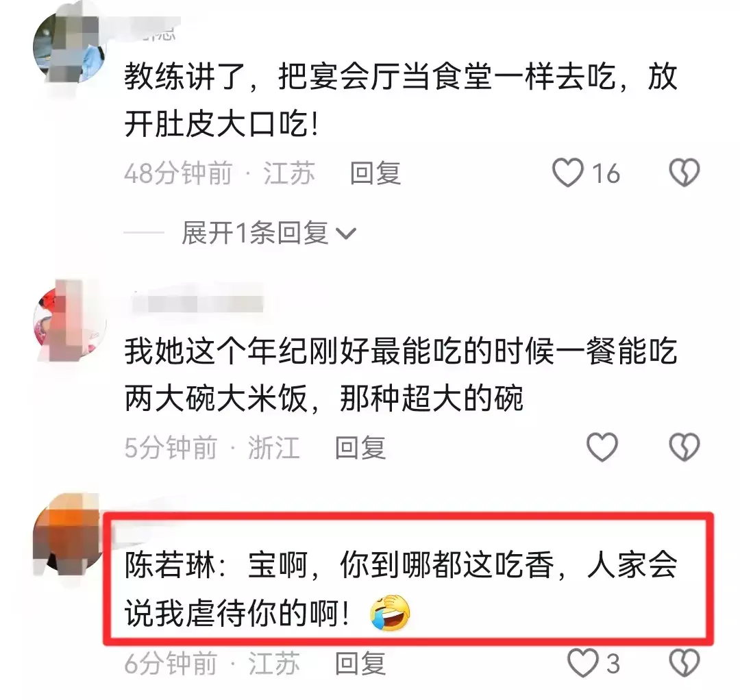Tap the broken heart on the Zhejiang comment
Image resolution: width=740 pixels, height=700 pixels.
coord(684,447)
